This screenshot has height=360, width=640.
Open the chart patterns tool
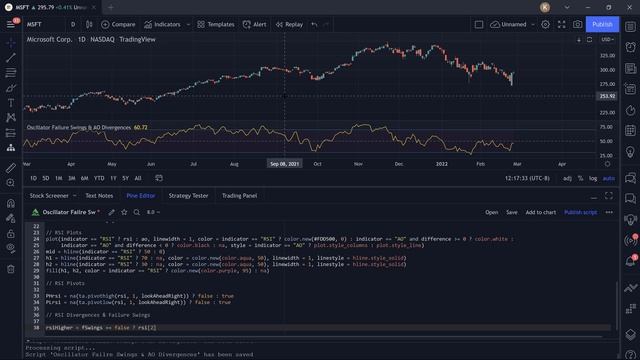coord(11,118)
